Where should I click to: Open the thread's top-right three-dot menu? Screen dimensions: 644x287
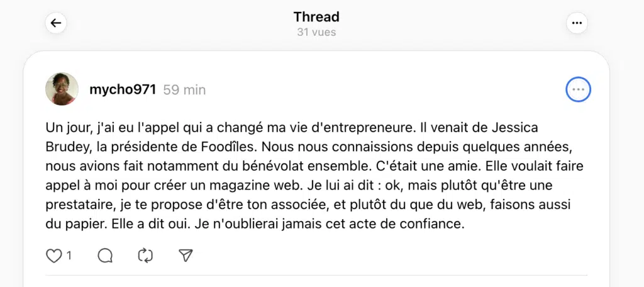(576, 23)
